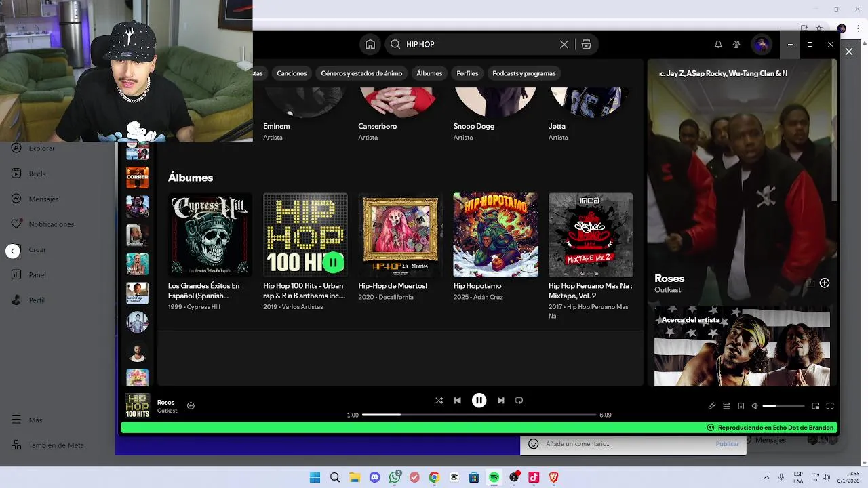Open Reels in Instagram sidebar
This screenshot has width=868, height=488.
coord(28,174)
